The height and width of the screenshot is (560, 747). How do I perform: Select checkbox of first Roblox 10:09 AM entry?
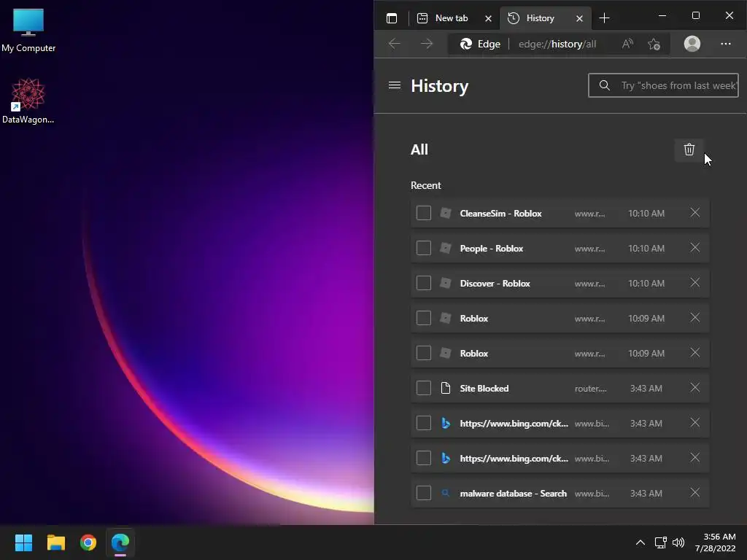pos(424,318)
